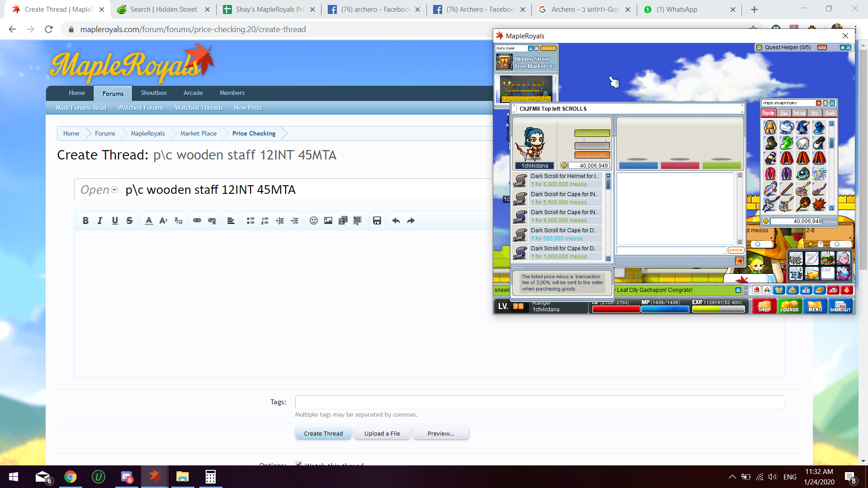
Task: Click the Upload a File button
Action: click(x=382, y=433)
